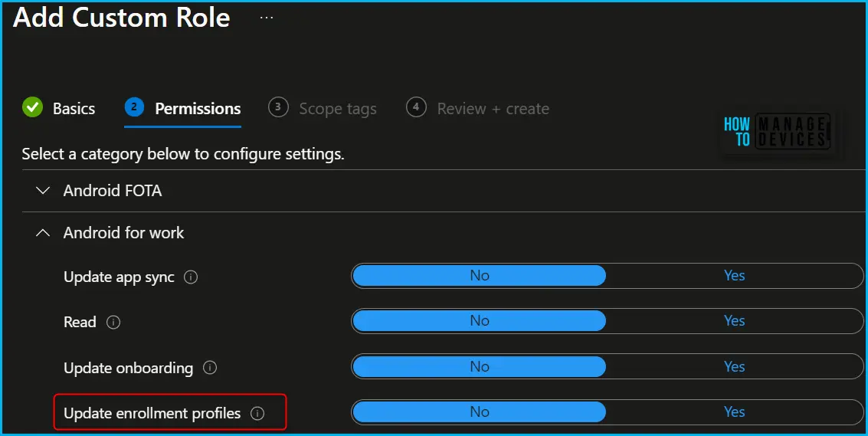This screenshot has height=436, width=868.
Task: Click the info icon beside Update enrollment profiles
Action: coord(257,413)
